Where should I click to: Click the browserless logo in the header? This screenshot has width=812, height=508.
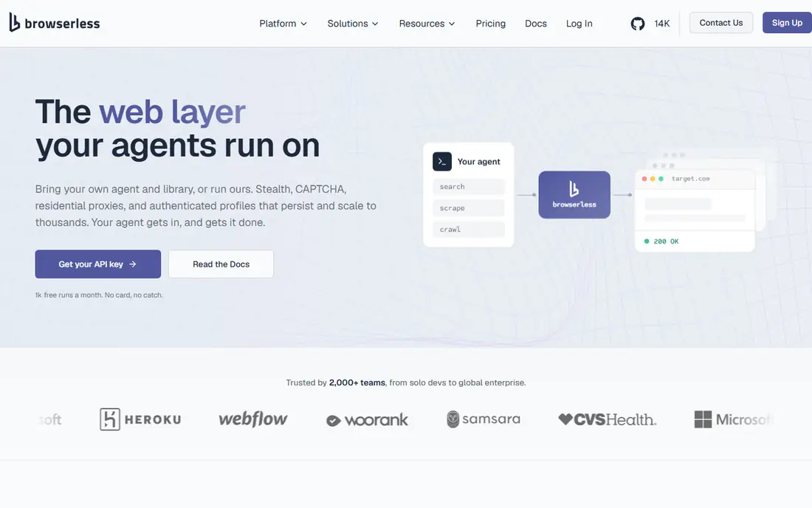point(55,23)
